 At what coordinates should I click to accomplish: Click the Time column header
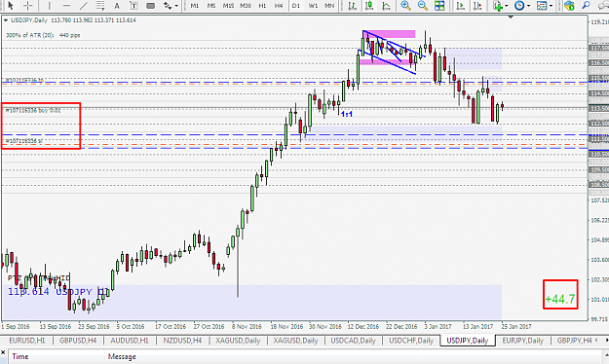click(x=19, y=356)
